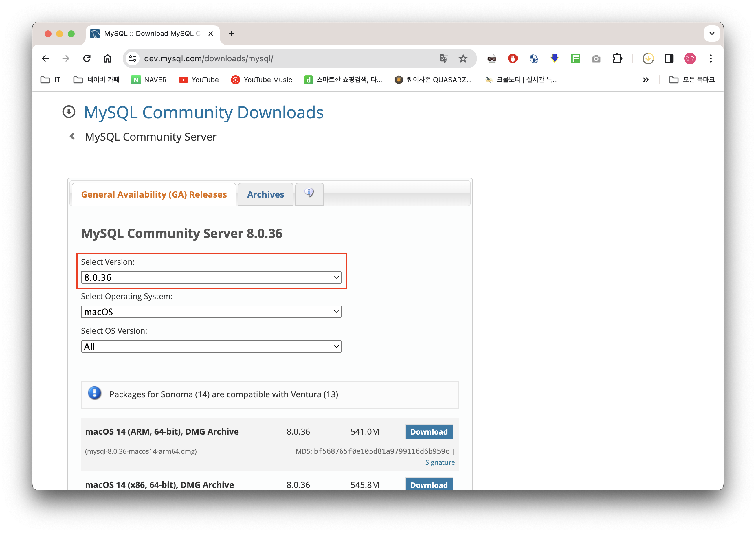
Task: Bookmark this page with the star icon
Action: (463, 59)
